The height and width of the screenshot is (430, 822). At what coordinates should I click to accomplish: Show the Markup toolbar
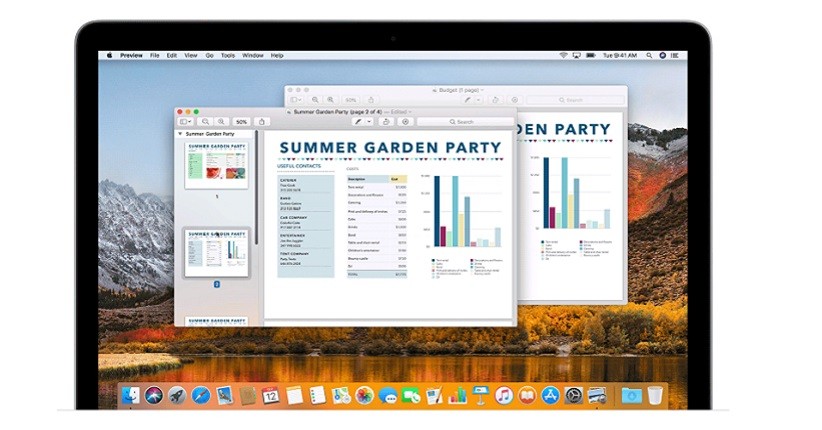pos(405,122)
